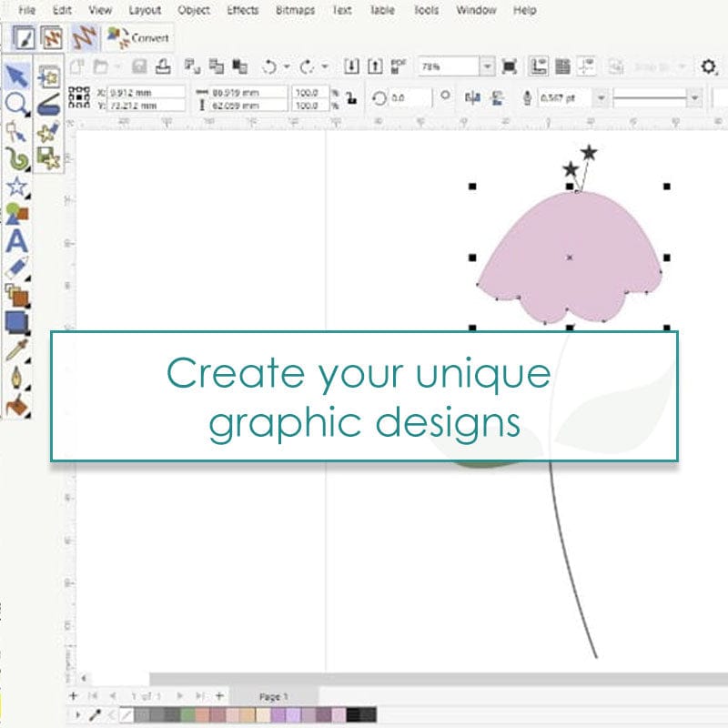This screenshot has height=728, width=728.
Task: Open the line style dropdown
Action: pyautogui.click(x=694, y=97)
